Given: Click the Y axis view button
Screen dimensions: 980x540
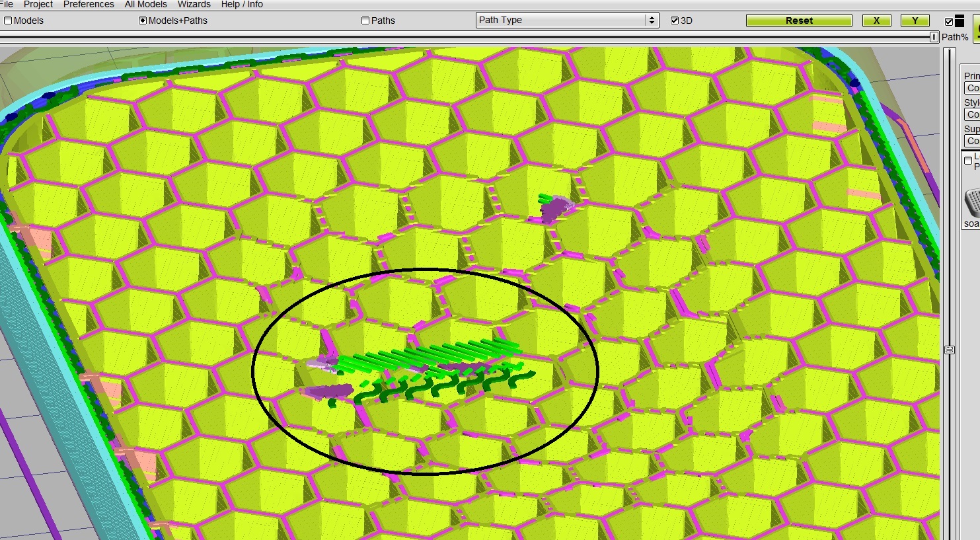Looking at the screenshot, I should (x=915, y=20).
